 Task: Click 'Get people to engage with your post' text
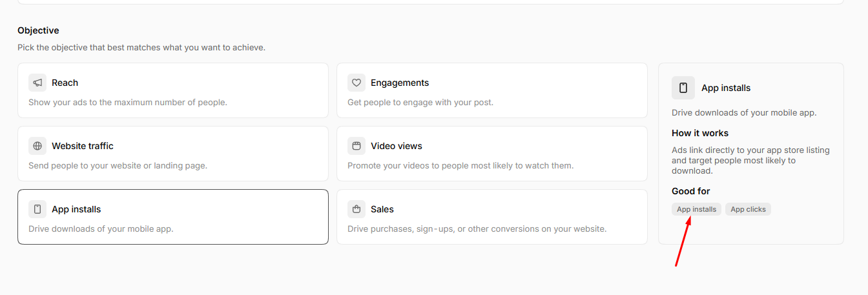[x=420, y=102]
